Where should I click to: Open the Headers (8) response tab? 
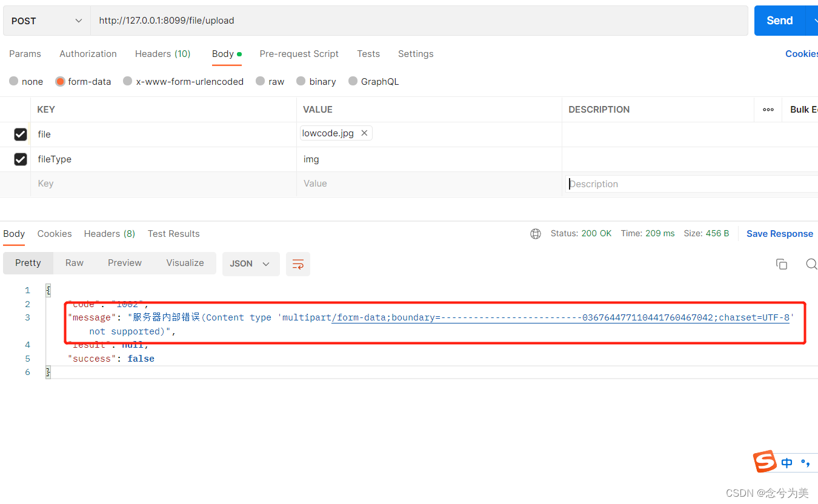pos(109,233)
